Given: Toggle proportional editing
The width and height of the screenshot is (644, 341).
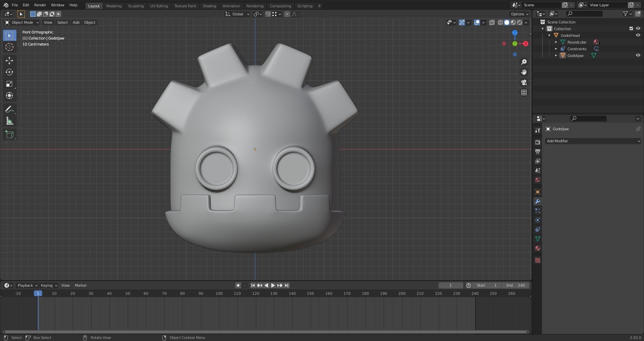Looking at the screenshot, I should tap(287, 14).
